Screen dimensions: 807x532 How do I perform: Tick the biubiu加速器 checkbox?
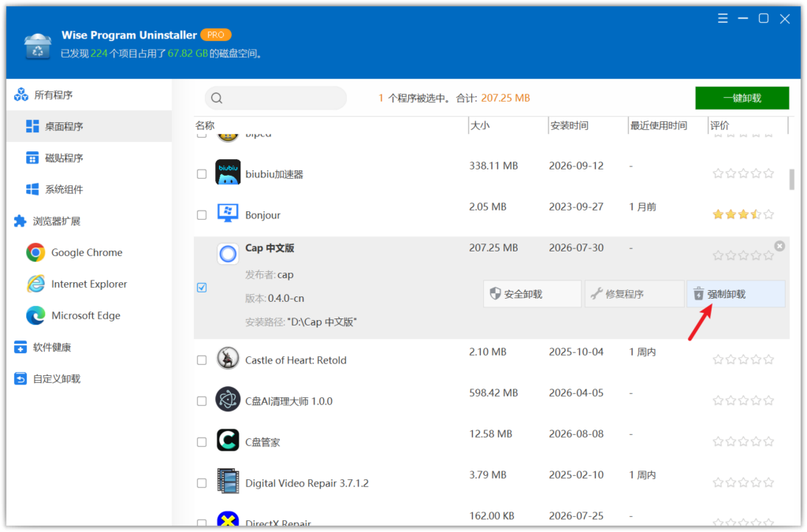tap(202, 174)
